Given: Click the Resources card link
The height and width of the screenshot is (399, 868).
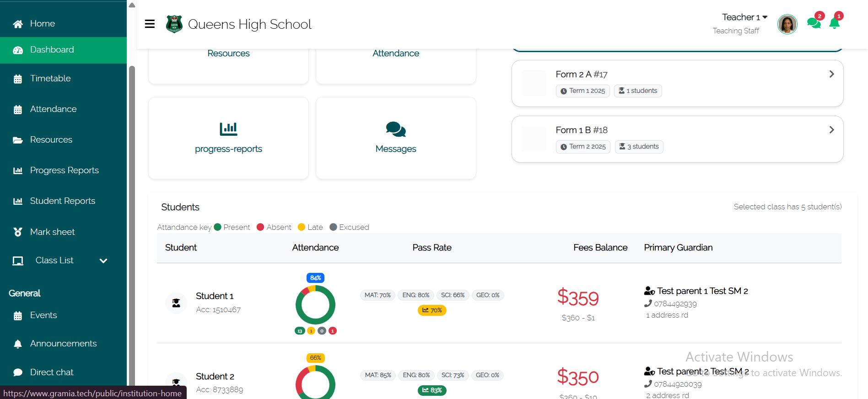Looking at the screenshot, I should coord(228,53).
